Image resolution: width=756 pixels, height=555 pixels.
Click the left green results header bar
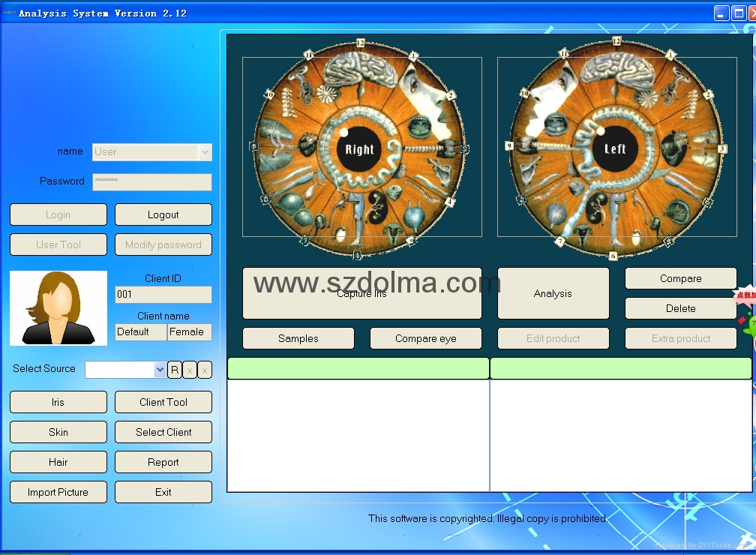(358, 368)
